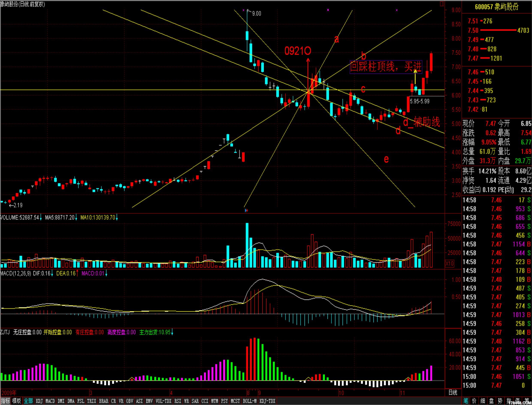
Task: Switch to the 细 detail tab
Action: tap(483, 401)
